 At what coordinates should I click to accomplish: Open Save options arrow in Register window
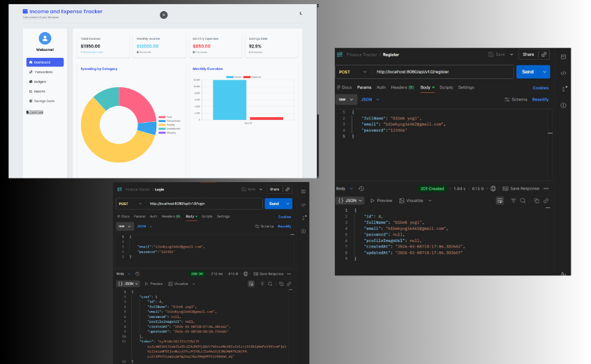coord(511,54)
